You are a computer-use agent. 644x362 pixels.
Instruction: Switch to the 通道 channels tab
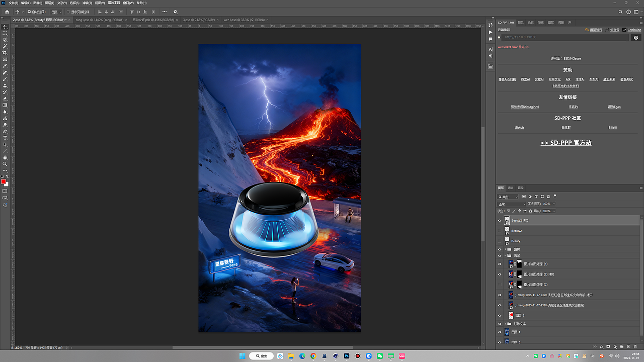tap(511, 188)
